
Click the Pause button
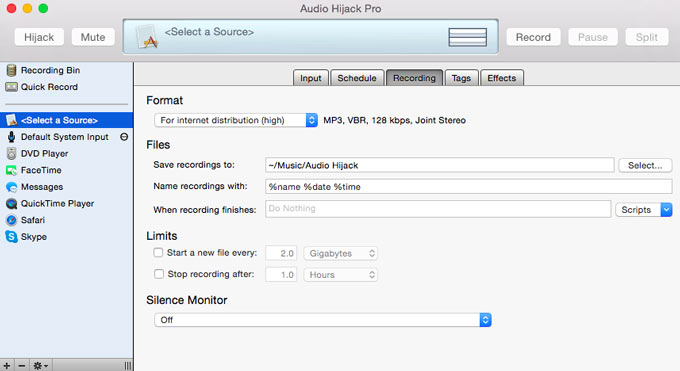pyautogui.click(x=592, y=37)
